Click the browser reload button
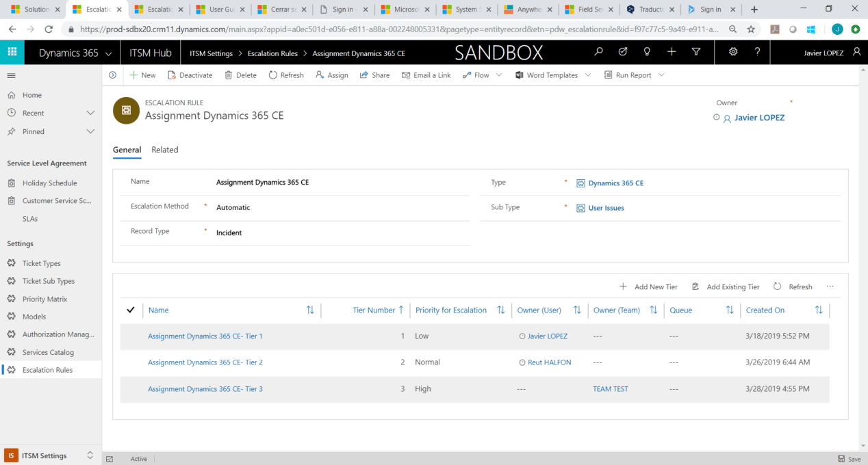 pyautogui.click(x=49, y=29)
